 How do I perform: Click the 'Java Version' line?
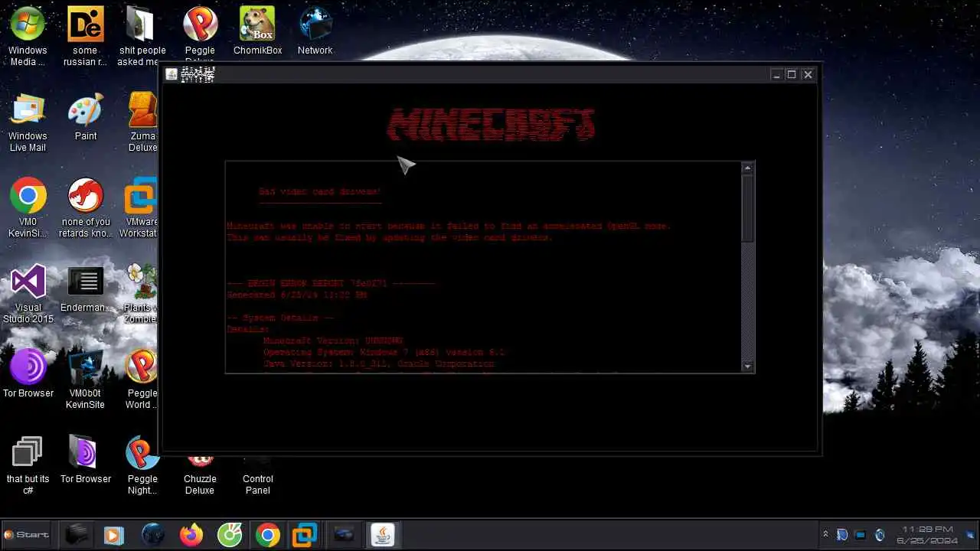[x=378, y=364]
